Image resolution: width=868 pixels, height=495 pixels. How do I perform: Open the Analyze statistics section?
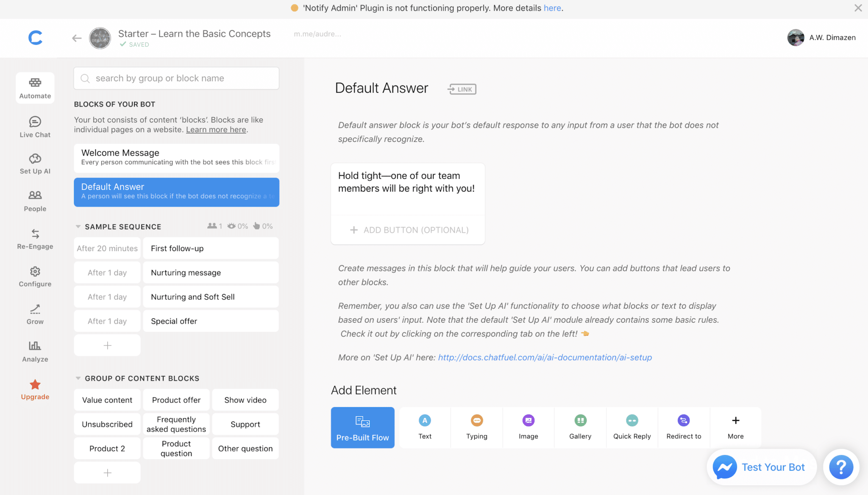pos(35,350)
